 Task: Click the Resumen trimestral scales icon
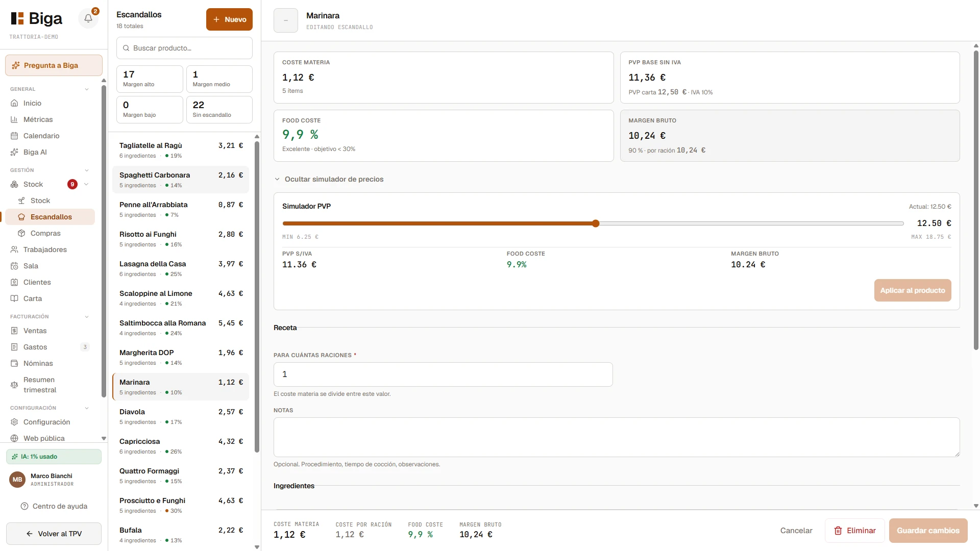[14, 385]
